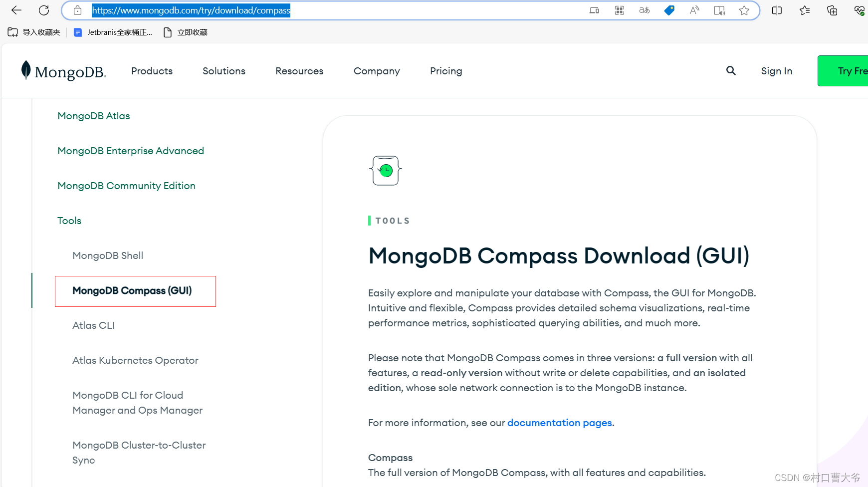Open the documentation pages link
This screenshot has height=487, width=868.
(560, 423)
